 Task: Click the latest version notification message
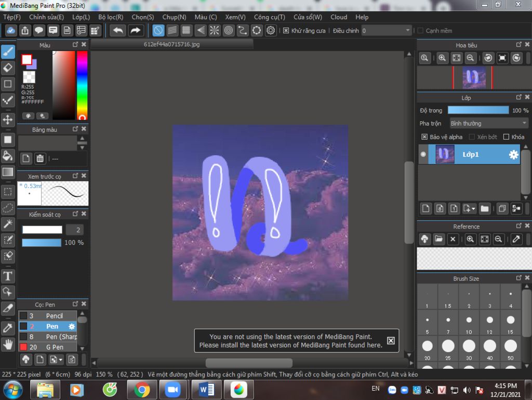[x=291, y=341]
